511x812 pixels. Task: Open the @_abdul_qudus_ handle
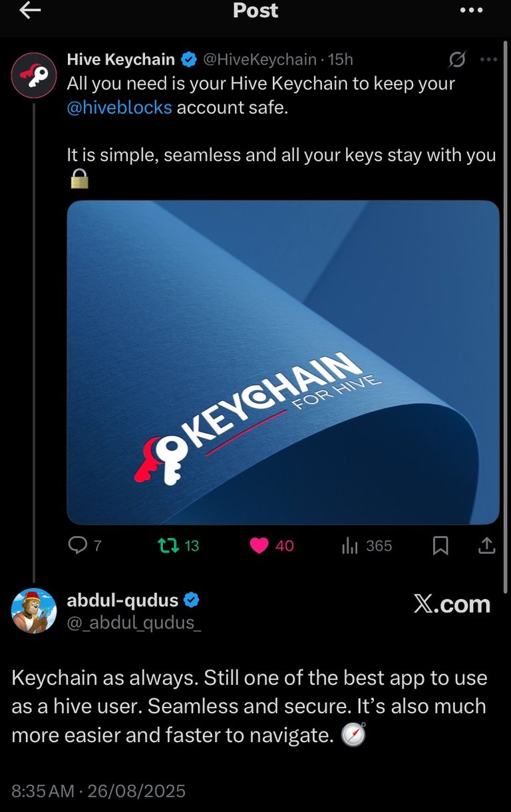point(134,622)
